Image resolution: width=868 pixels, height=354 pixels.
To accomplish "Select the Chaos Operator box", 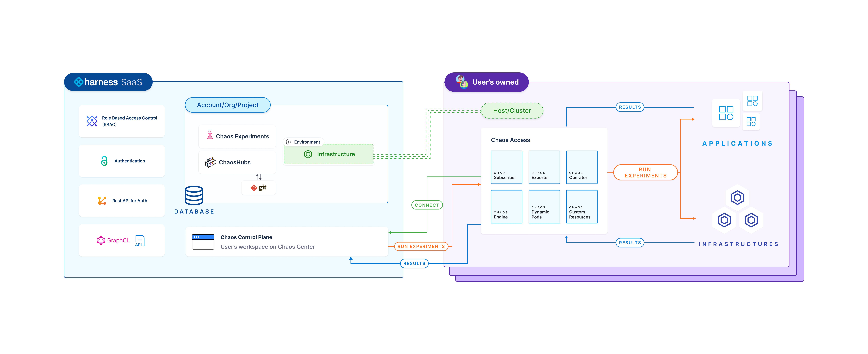I will pos(582,167).
